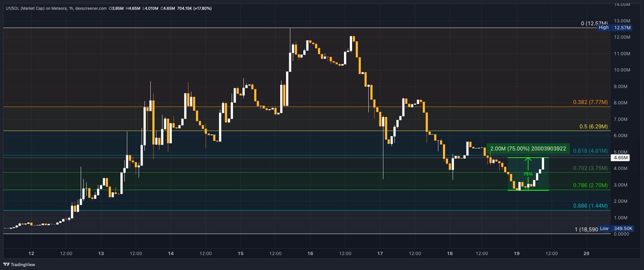The width and height of the screenshot is (644, 270).
Task: Click the 4.65M current price tag
Action: pos(621,158)
